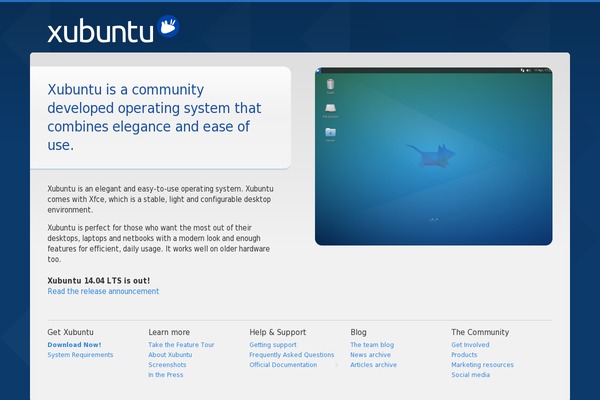Click the Get Xubuntu section heading

click(x=70, y=332)
